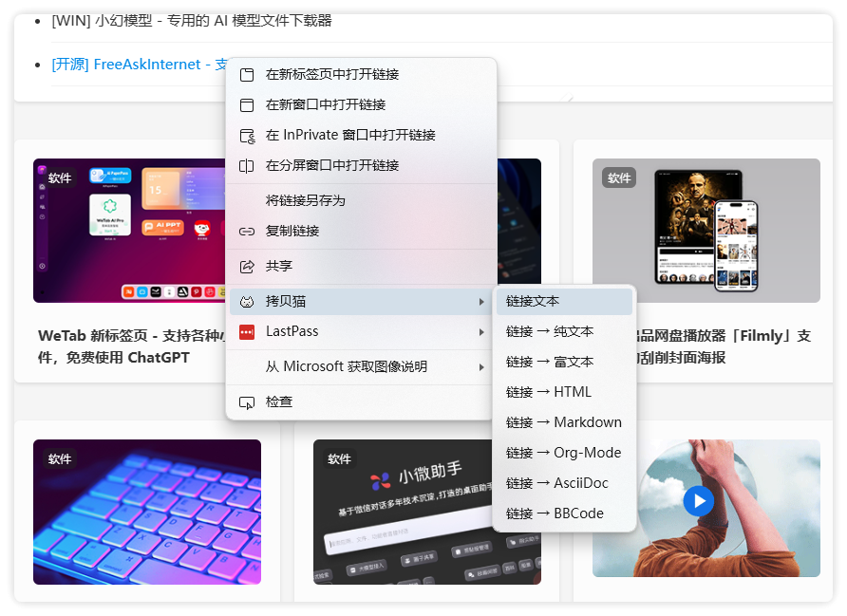Click 软件 tag on 小微助手 card
The height and width of the screenshot is (616, 847).
[x=339, y=459]
